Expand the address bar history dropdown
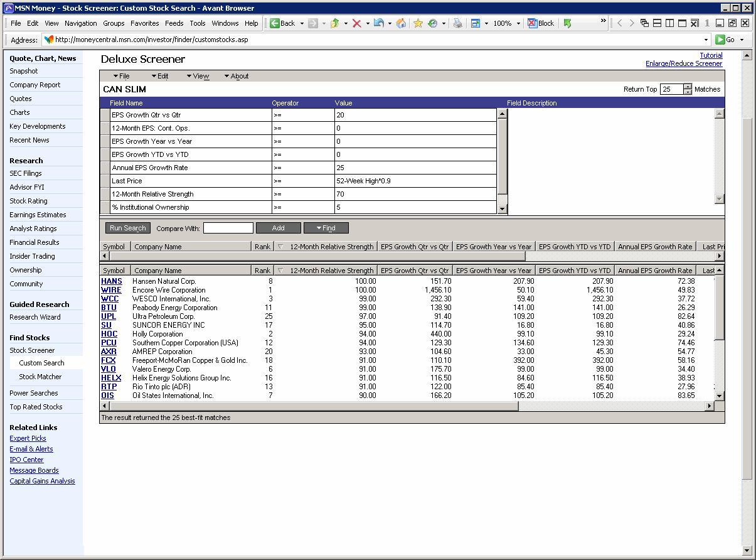 (706, 40)
